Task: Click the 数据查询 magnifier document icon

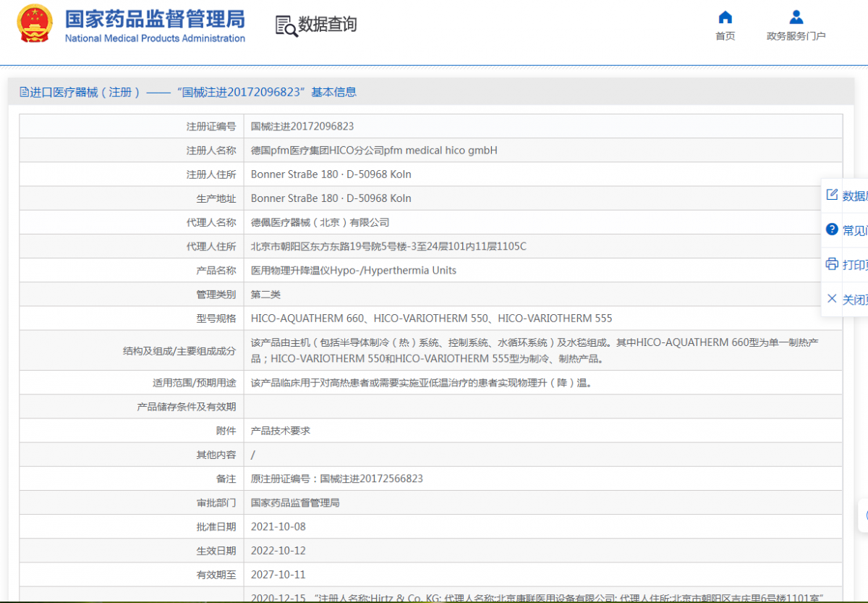Action: click(x=286, y=25)
